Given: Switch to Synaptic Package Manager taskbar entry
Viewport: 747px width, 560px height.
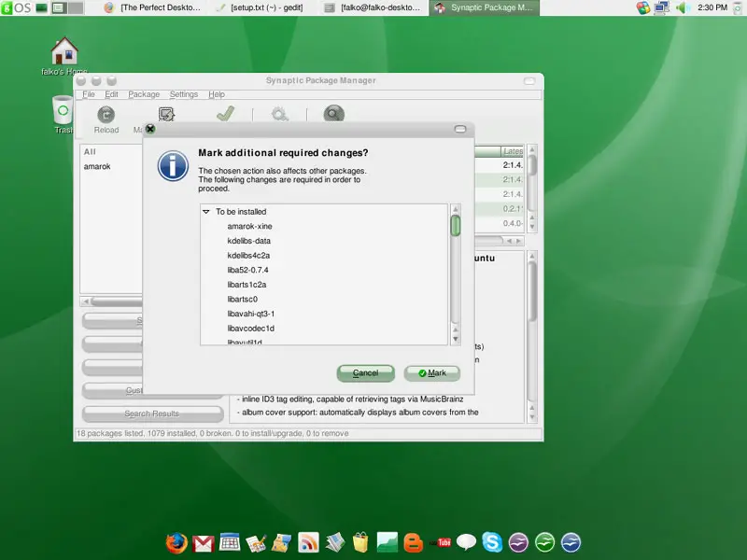Looking at the screenshot, I should [x=485, y=7].
